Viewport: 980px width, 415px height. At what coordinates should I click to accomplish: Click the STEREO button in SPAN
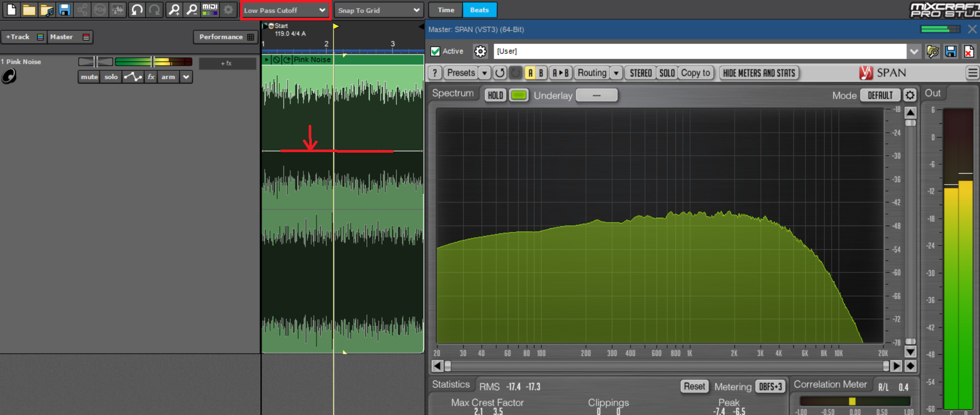[640, 73]
